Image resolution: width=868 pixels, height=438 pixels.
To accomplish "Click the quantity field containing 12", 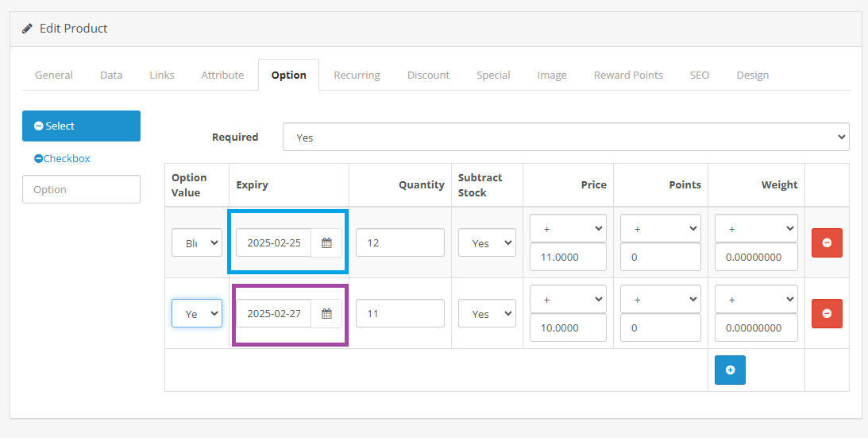I will point(399,242).
